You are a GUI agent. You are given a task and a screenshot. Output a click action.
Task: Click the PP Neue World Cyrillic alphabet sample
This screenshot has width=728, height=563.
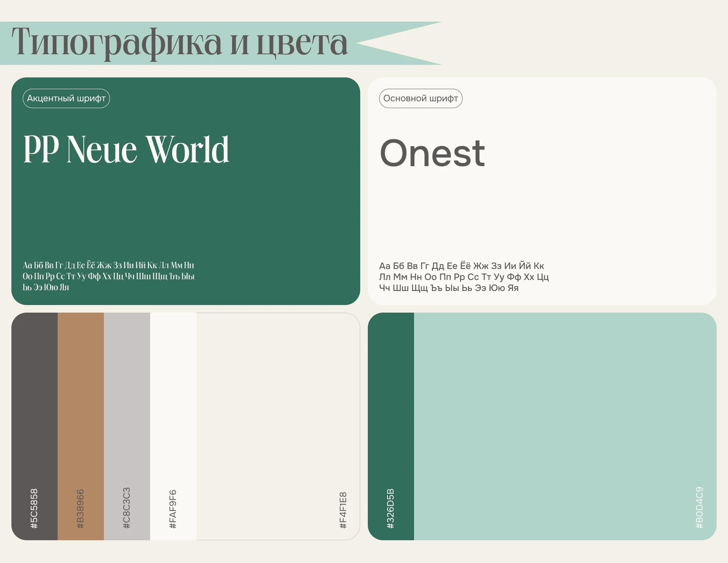(x=108, y=276)
